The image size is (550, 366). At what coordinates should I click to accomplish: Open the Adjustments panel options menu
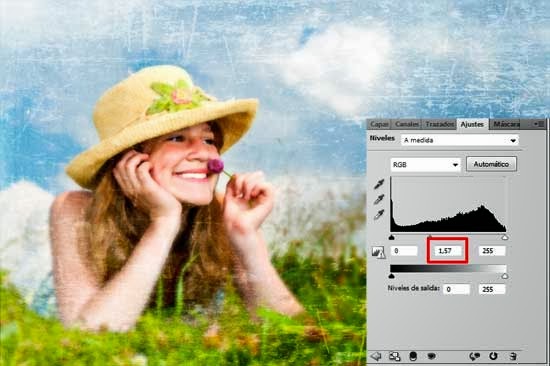pos(539,124)
